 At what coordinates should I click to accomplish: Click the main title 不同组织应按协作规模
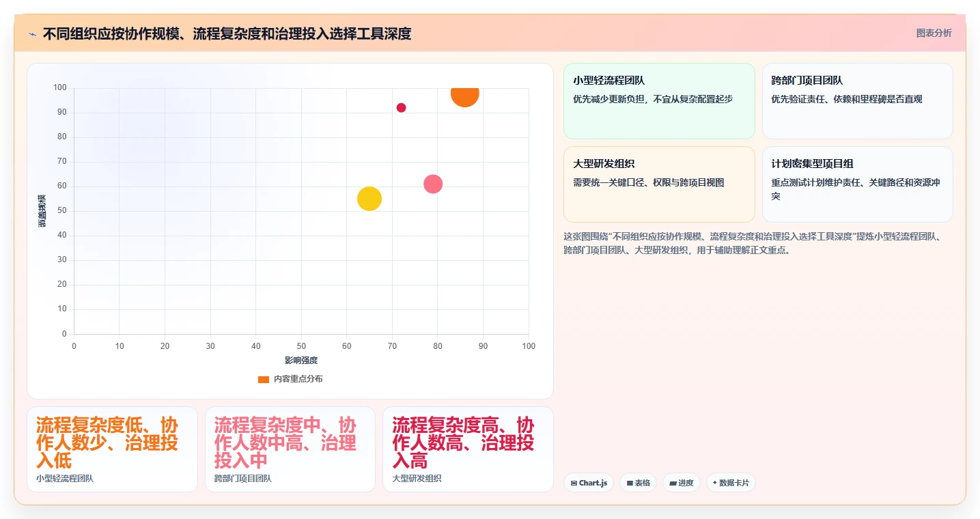tap(227, 33)
